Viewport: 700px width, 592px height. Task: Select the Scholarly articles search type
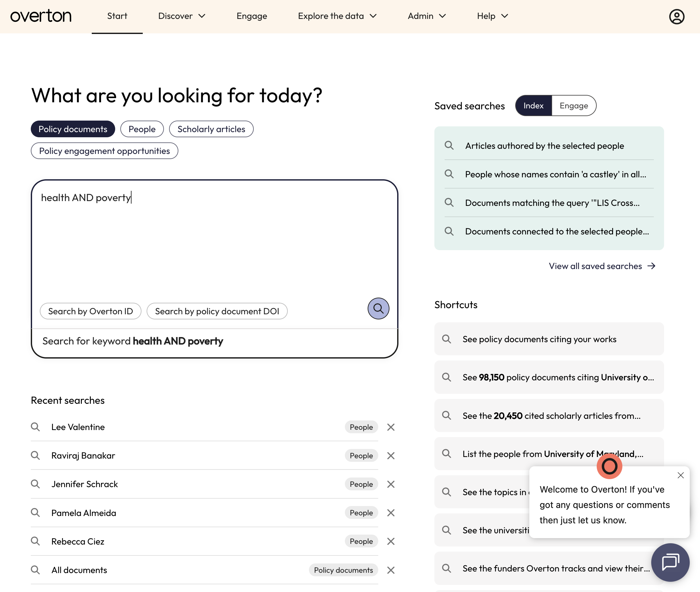pos(211,129)
